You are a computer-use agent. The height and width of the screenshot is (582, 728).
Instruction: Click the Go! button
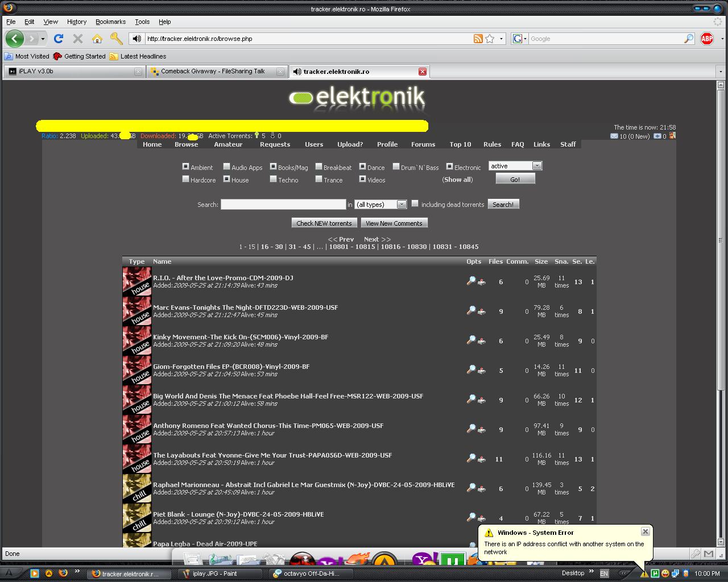click(x=515, y=179)
